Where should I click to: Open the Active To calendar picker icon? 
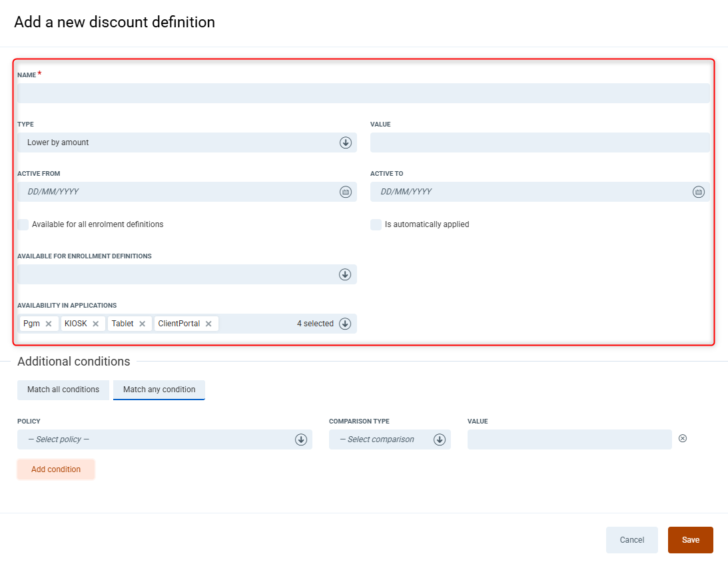click(698, 192)
